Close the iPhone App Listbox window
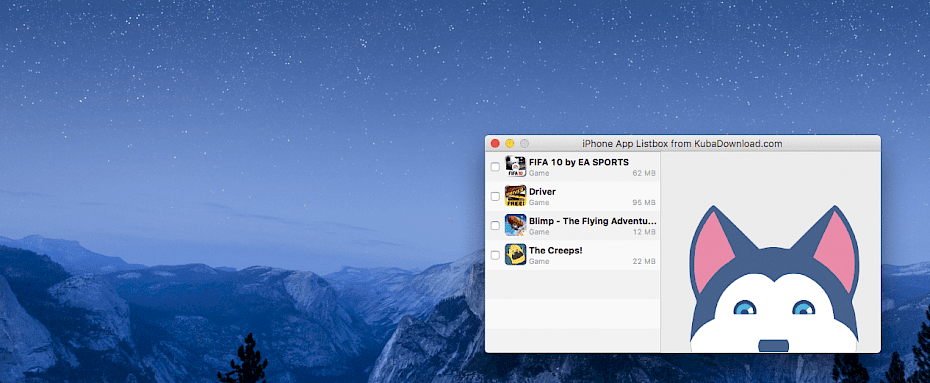 point(495,143)
